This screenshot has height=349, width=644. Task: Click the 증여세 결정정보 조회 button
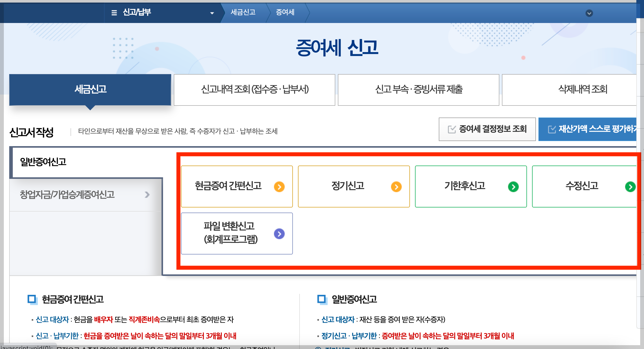pyautogui.click(x=487, y=129)
